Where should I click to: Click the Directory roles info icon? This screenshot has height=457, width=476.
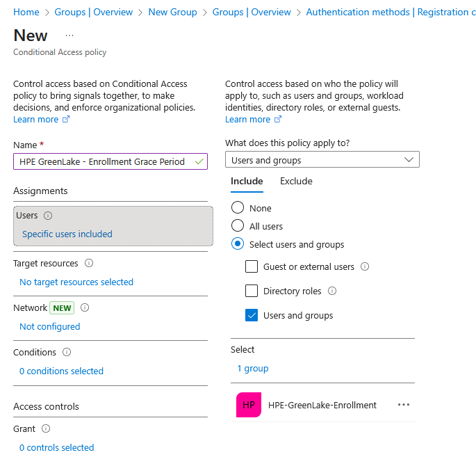click(x=331, y=291)
